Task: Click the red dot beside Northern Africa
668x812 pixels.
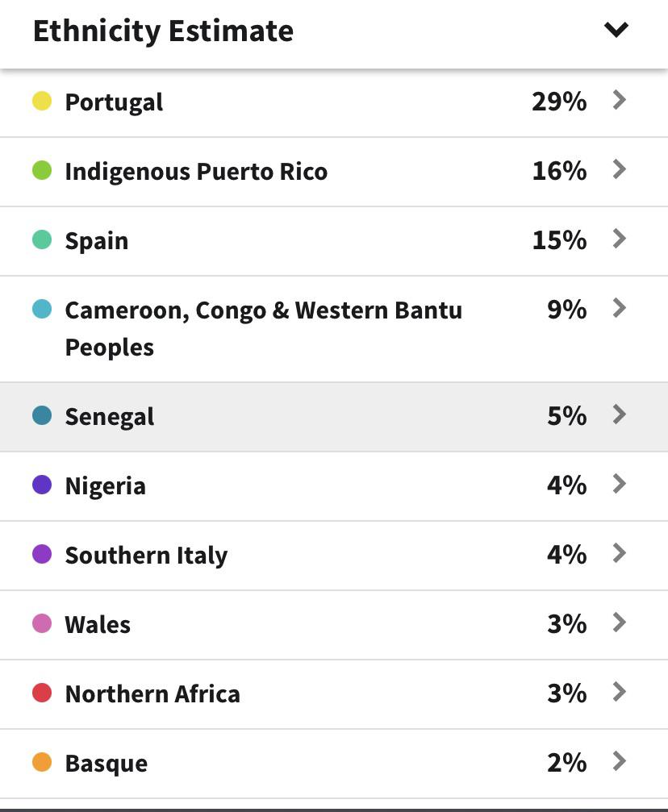Action: pyautogui.click(x=44, y=693)
